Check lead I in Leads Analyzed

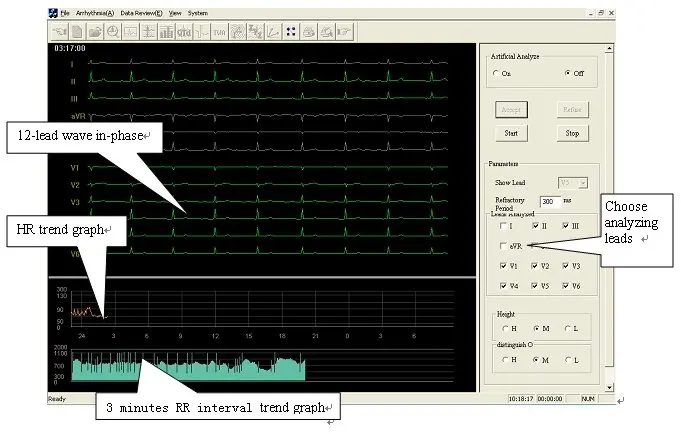click(x=503, y=225)
